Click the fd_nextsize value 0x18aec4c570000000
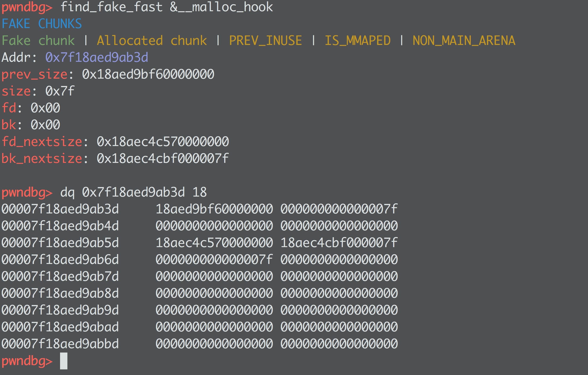 pos(163,142)
